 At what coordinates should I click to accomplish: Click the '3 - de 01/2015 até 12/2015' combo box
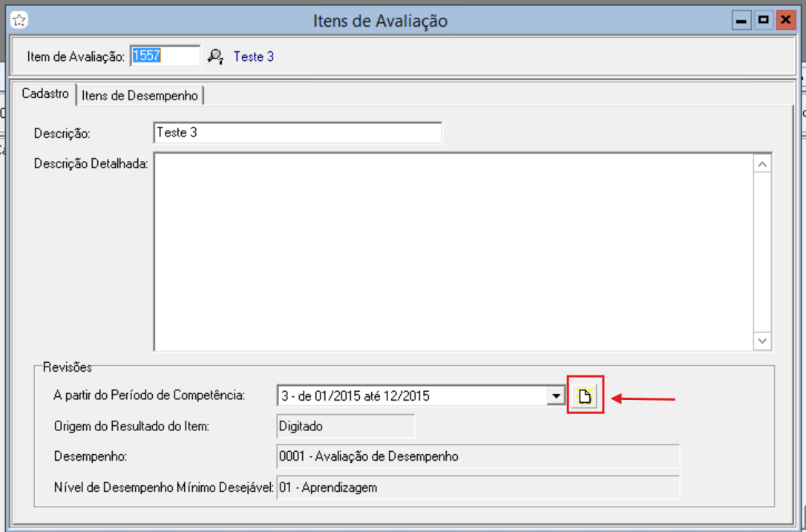[x=412, y=396]
